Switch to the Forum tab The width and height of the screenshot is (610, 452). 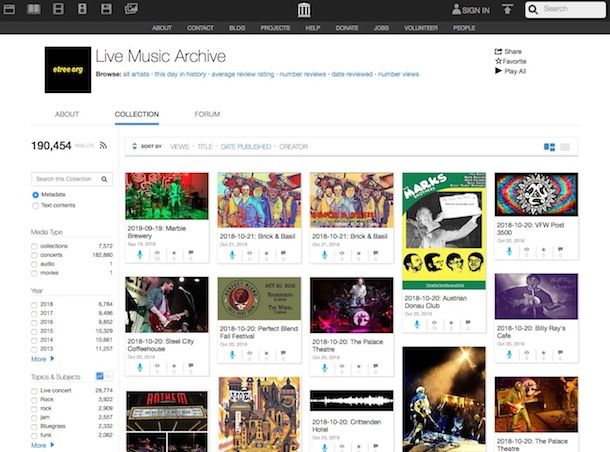pyautogui.click(x=207, y=114)
